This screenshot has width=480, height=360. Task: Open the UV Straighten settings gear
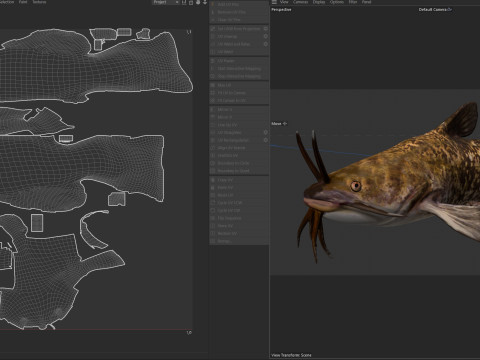(266, 133)
